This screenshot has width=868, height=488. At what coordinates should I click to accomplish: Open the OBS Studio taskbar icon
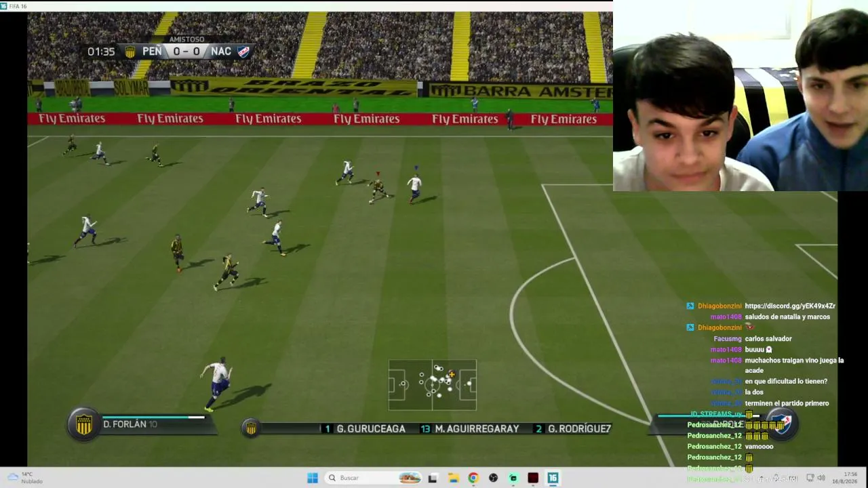coord(493,478)
